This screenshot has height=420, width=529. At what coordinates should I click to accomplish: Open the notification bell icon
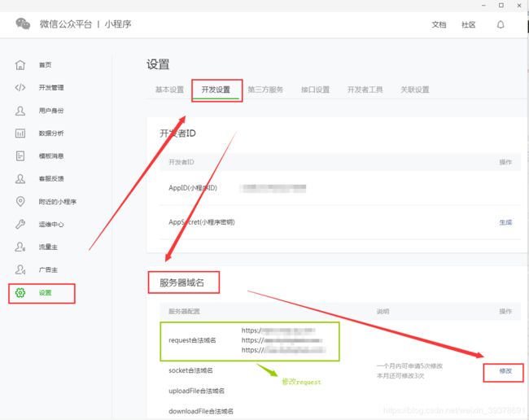pos(501,24)
